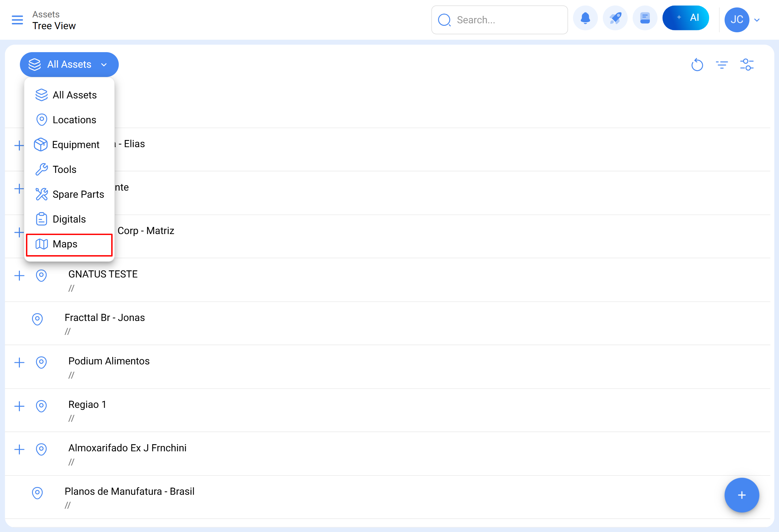
Task: Click the rocket launch icon
Action: coord(615,18)
